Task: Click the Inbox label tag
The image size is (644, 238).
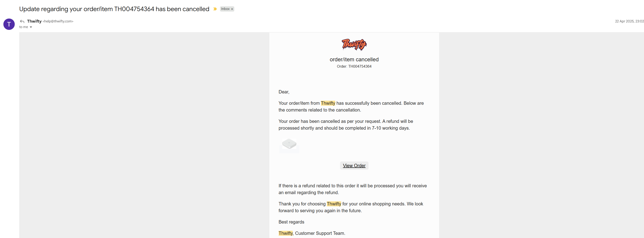Action: coord(225,9)
